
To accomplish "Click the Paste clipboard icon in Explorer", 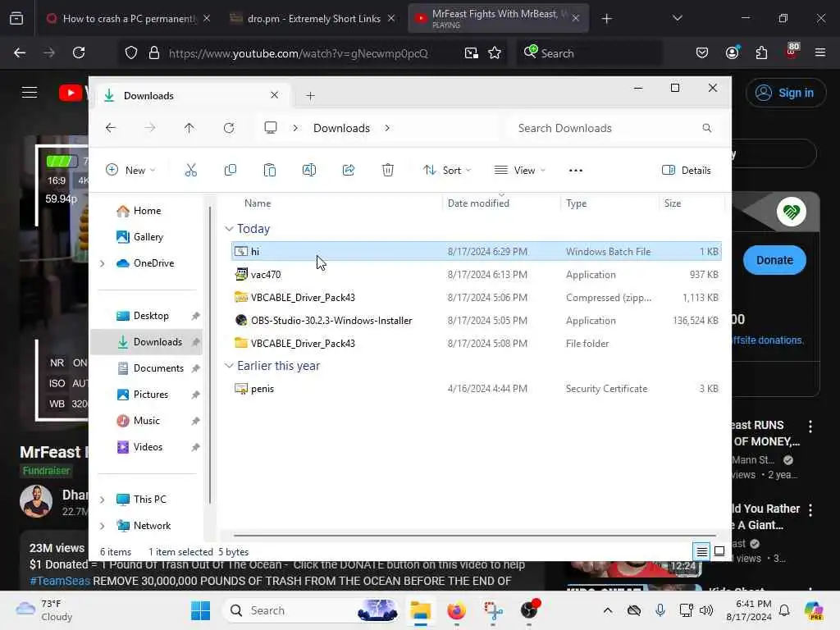I will pos(269,171).
